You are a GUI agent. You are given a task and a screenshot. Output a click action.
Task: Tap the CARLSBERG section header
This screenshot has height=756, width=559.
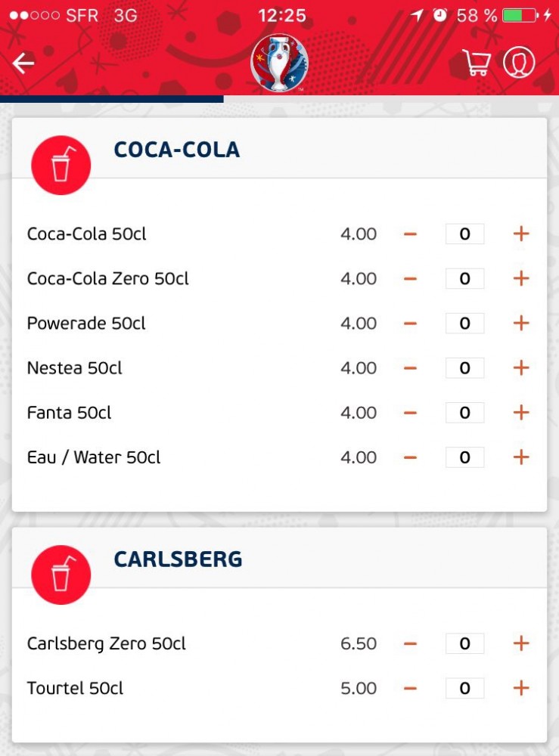coord(178,559)
